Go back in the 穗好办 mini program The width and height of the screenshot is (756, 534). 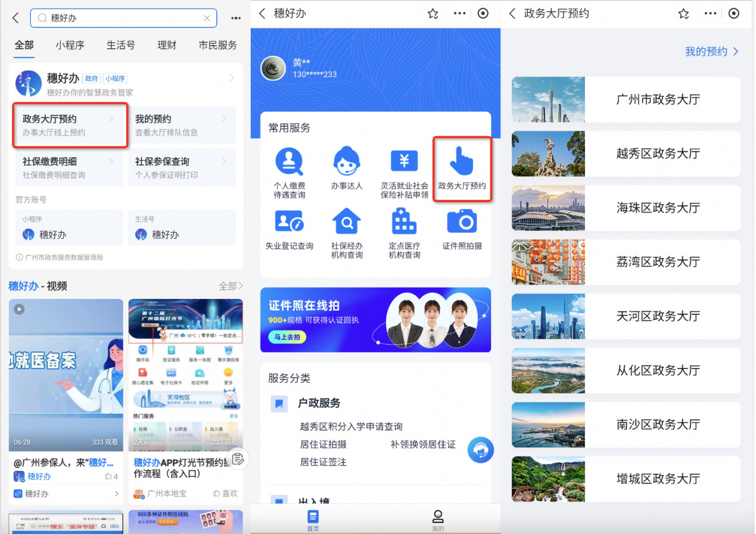coord(262,13)
